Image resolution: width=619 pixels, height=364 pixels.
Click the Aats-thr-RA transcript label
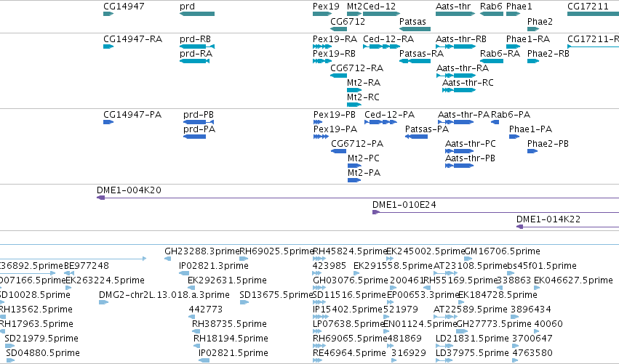click(x=463, y=68)
